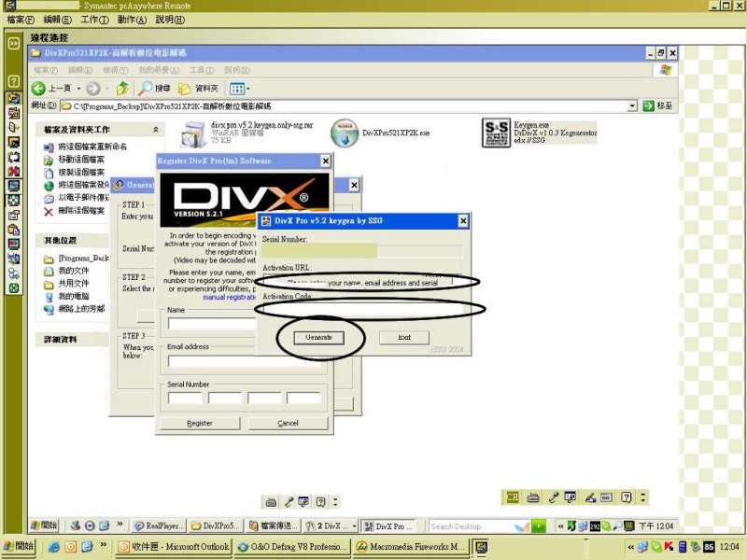747x560 pixels.
Task: Open 網路上的芳鄰 under 其他位置
Action: coord(74,309)
